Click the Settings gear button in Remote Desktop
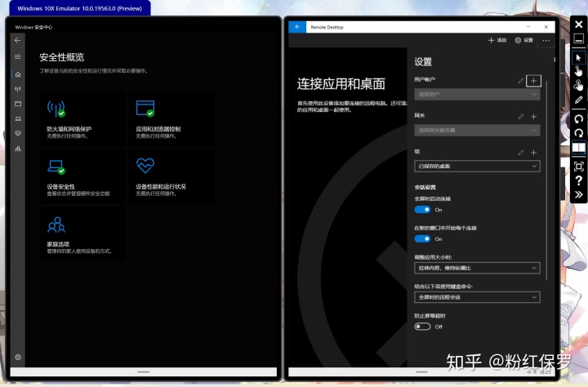This screenshot has height=387, width=588. point(523,40)
